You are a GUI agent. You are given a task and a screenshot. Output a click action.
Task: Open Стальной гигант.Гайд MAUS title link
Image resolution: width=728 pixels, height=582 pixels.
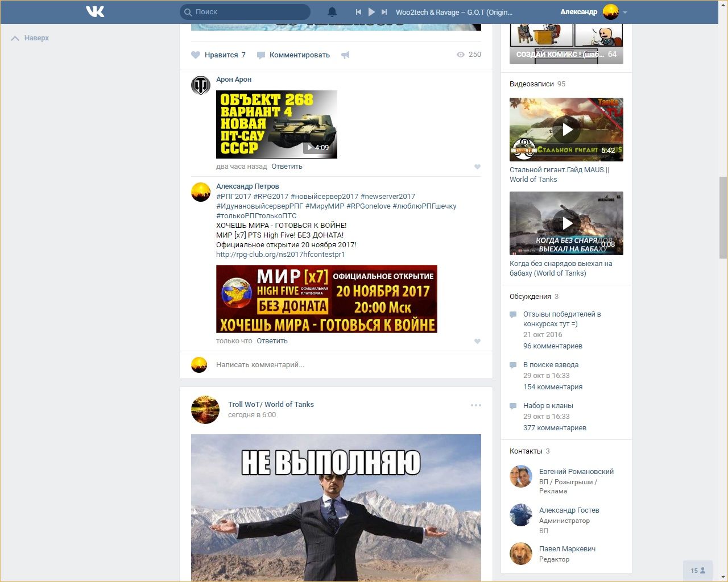click(x=559, y=174)
